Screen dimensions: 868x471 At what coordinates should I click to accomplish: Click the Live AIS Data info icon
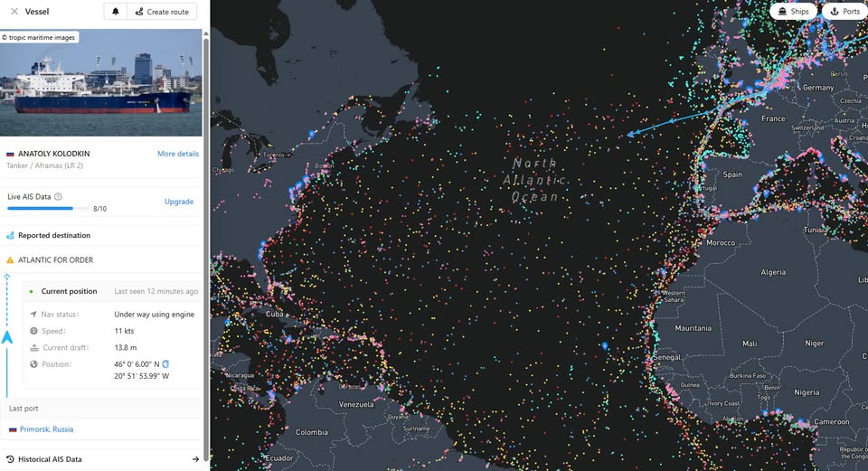tap(58, 196)
